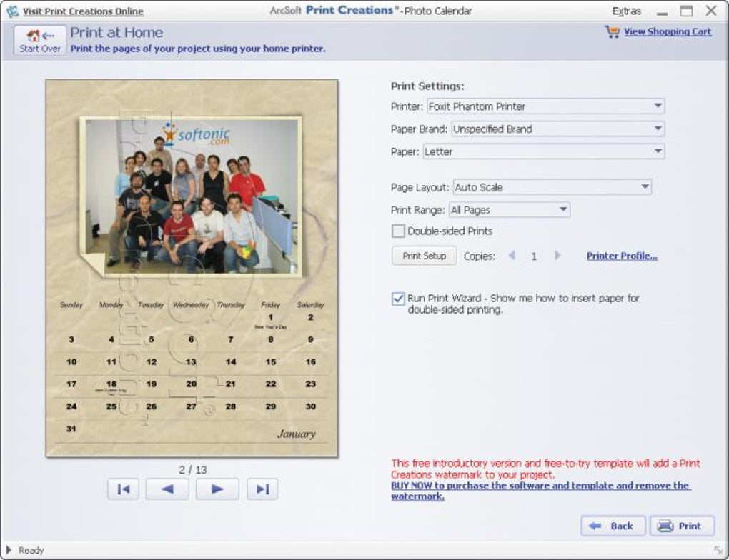This screenshot has width=729, height=560.
Task: Click the shopping cart icon
Action: tap(612, 31)
